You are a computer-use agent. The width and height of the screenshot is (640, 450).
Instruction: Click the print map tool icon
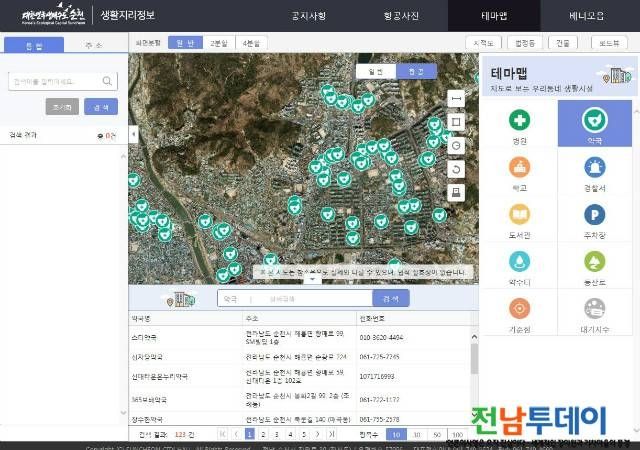[456, 193]
